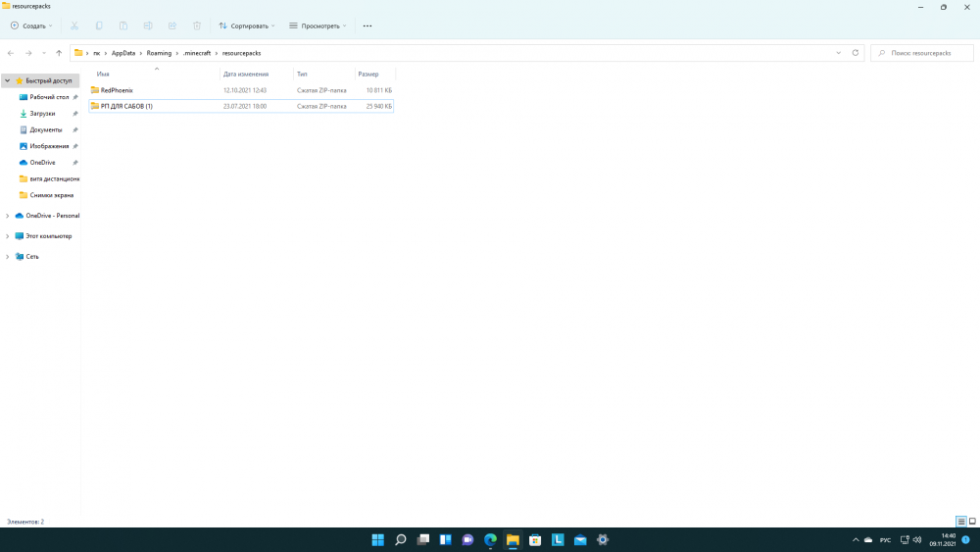
Task: Open the Сортировать sort dropdown
Action: point(247,25)
